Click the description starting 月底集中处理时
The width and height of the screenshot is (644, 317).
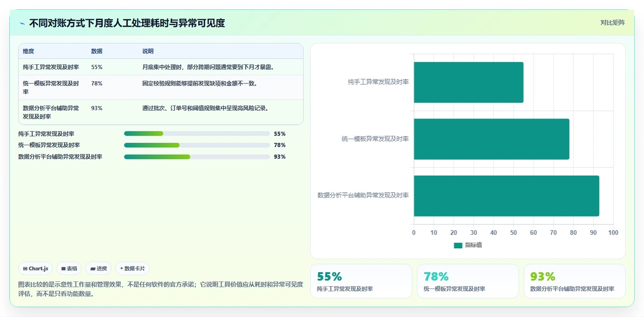(208, 67)
